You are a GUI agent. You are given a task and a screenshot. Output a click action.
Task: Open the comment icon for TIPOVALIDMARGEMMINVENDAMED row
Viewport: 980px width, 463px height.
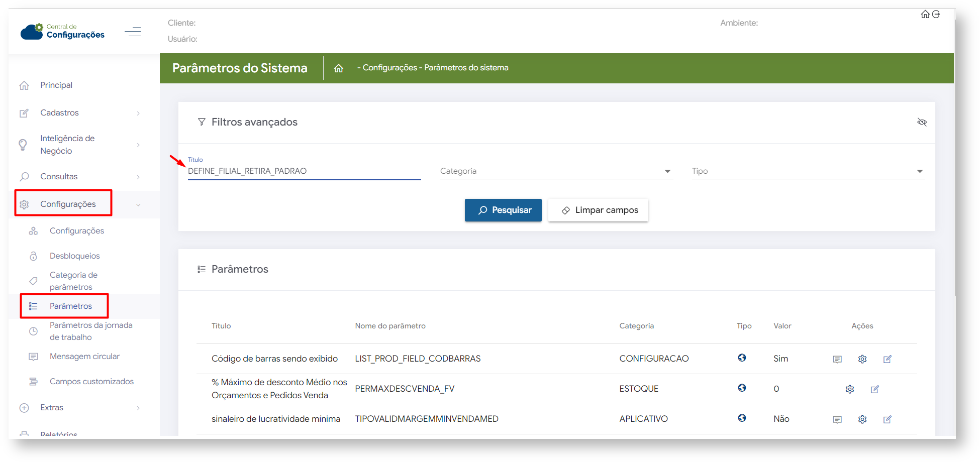tap(837, 419)
